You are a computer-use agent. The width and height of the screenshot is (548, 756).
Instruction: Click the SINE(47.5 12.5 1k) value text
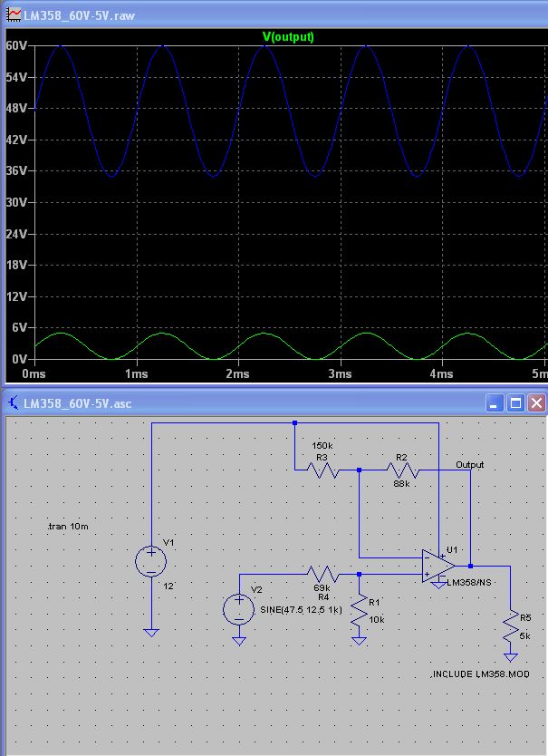tap(302, 609)
